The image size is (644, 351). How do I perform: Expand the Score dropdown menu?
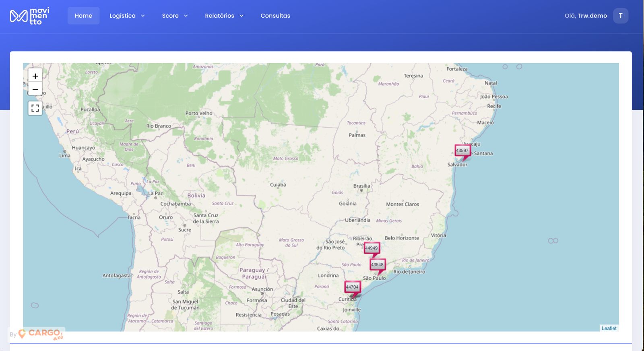pos(175,16)
